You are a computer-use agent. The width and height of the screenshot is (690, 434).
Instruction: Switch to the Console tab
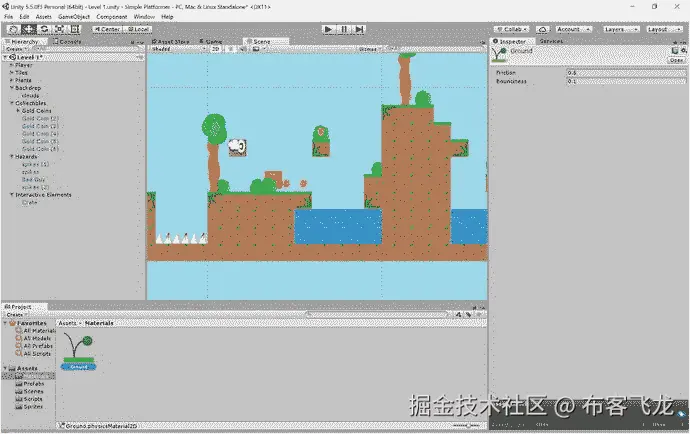(x=67, y=41)
